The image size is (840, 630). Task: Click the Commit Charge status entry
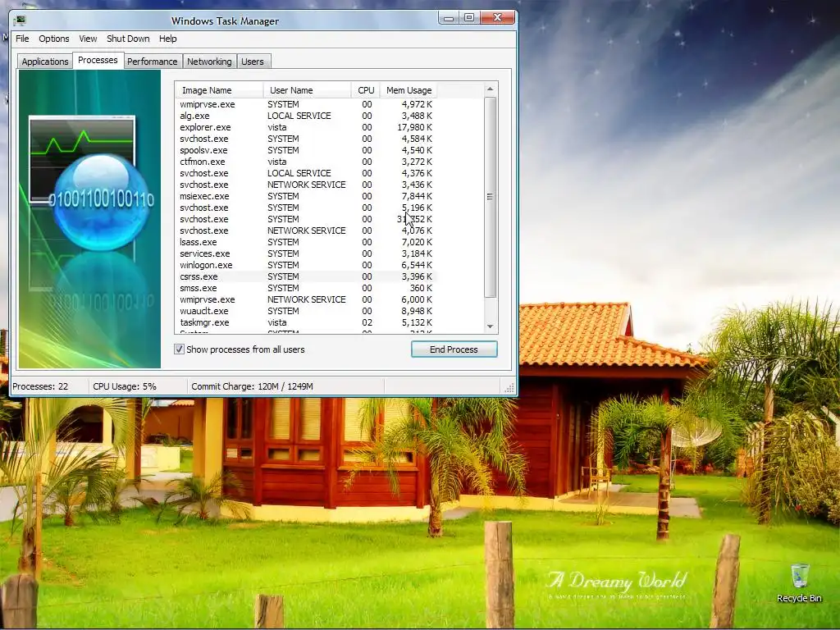pyautogui.click(x=253, y=386)
